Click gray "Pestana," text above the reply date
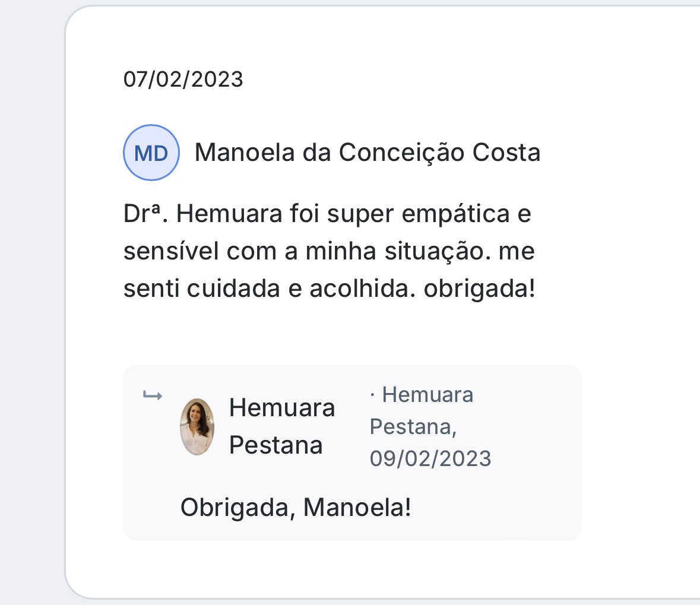 pyautogui.click(x=413, y=427)
